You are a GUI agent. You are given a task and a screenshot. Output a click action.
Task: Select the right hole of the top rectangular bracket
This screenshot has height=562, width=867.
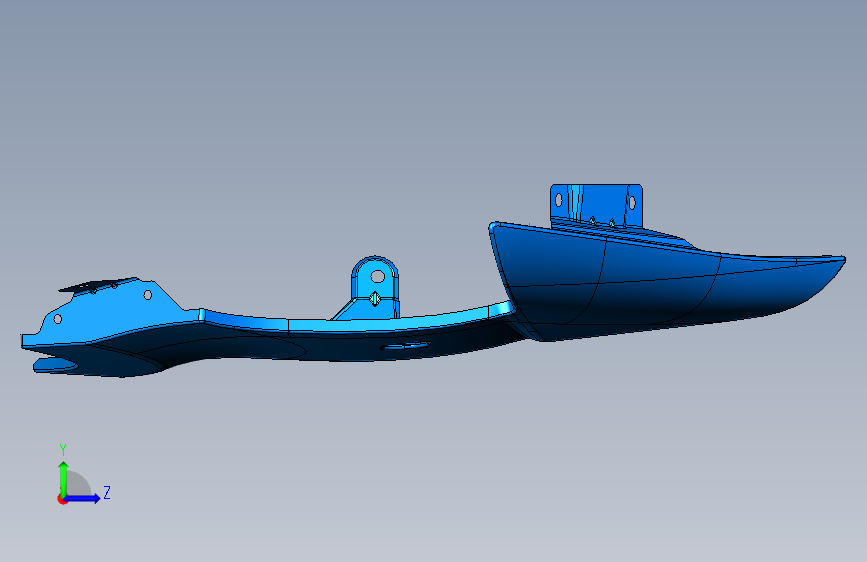632,202
